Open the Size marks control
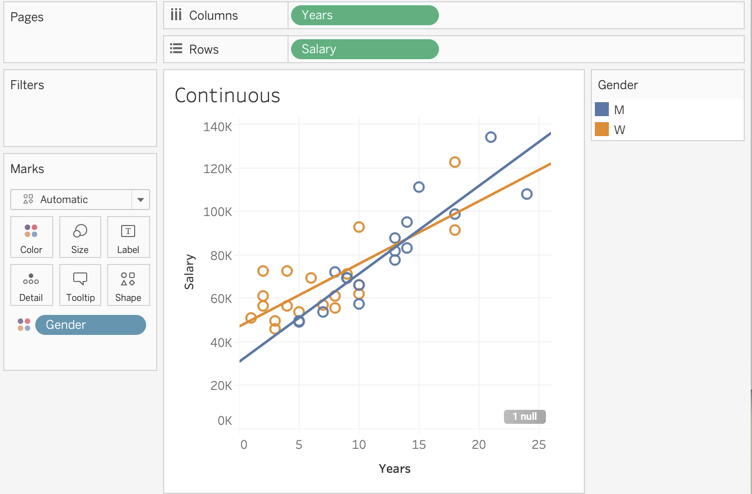752x494 pixels. tap(80, 237)
